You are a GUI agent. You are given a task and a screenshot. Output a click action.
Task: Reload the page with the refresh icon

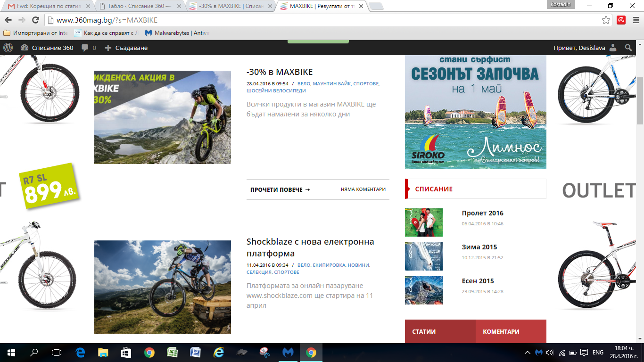pos(35,20)
